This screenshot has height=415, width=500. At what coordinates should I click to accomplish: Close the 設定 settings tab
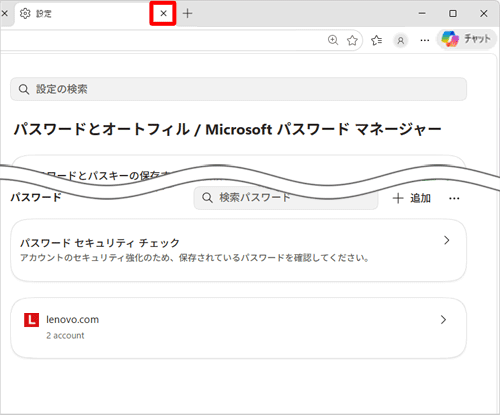[163, 13]
